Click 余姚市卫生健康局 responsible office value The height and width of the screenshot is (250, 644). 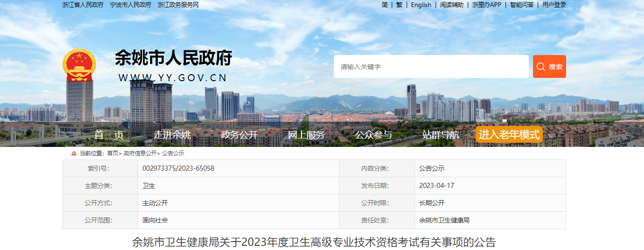pos(444,220)
